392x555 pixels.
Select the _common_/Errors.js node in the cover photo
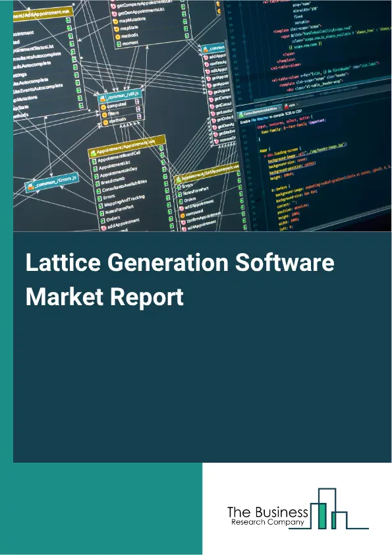click(x=52, y=181)
